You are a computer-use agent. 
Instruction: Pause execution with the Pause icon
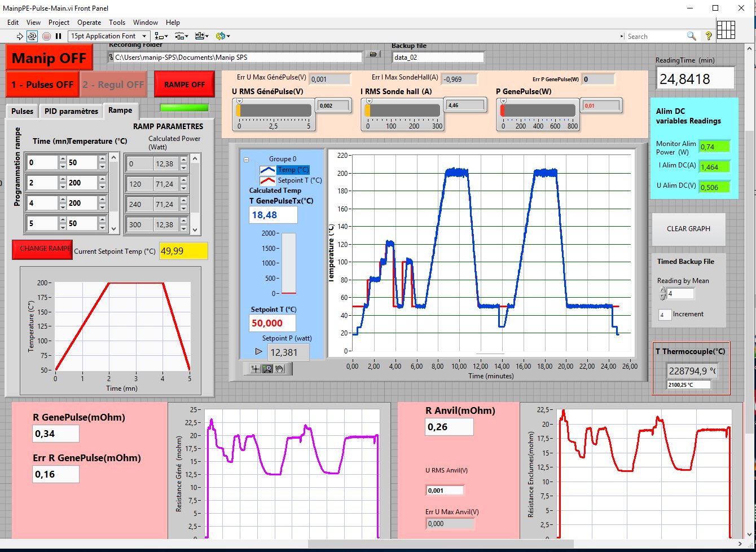pos(58,36)
